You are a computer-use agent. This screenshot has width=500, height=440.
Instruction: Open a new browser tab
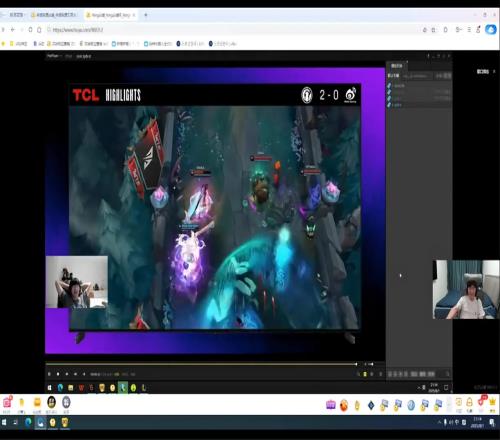pyautogui.click(x=146, y=15)
